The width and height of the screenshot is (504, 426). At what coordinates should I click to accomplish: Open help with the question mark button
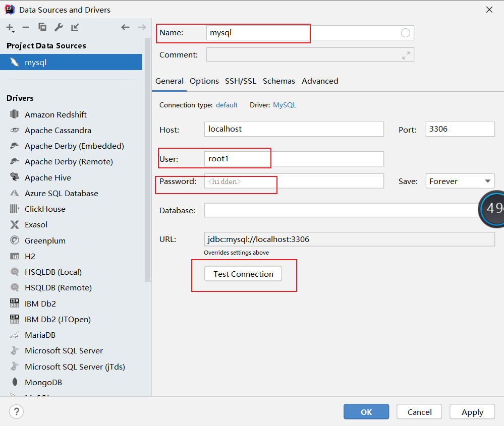tap(16, 411)
